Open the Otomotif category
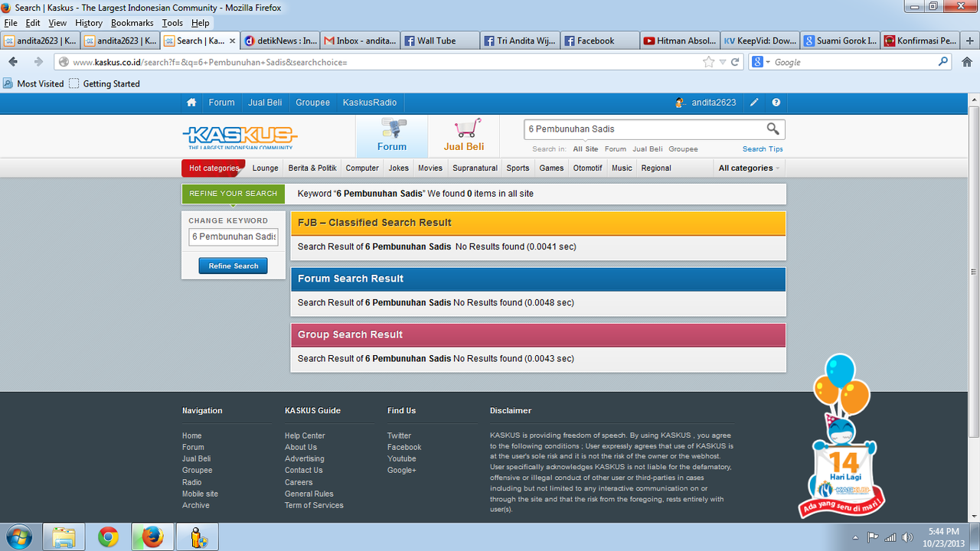 pyautogui.click(x=588, y=168)
